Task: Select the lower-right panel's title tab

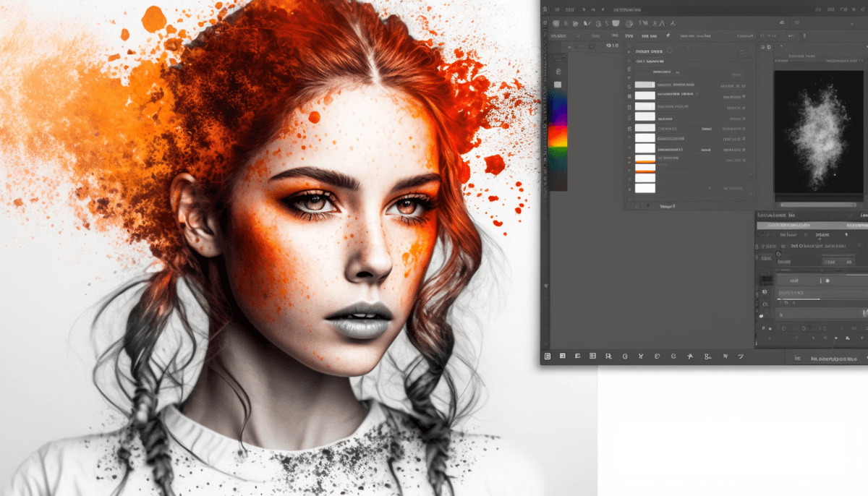Action: point(775,215)
